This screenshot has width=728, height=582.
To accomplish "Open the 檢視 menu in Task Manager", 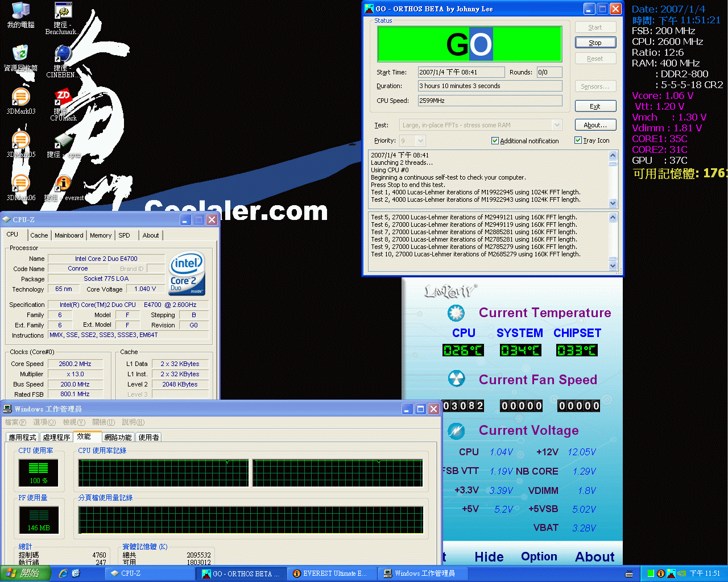I will click(x=74, y=422).
